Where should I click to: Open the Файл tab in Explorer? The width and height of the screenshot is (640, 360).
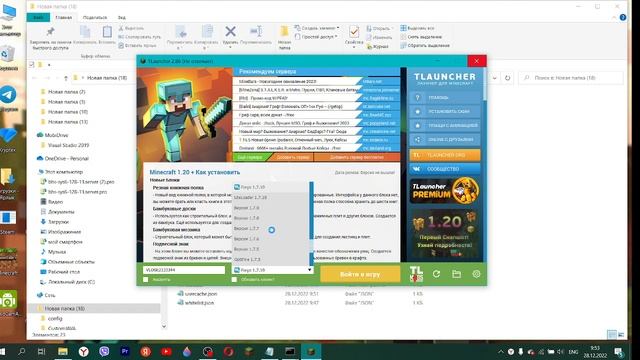(x=38, y=17)
